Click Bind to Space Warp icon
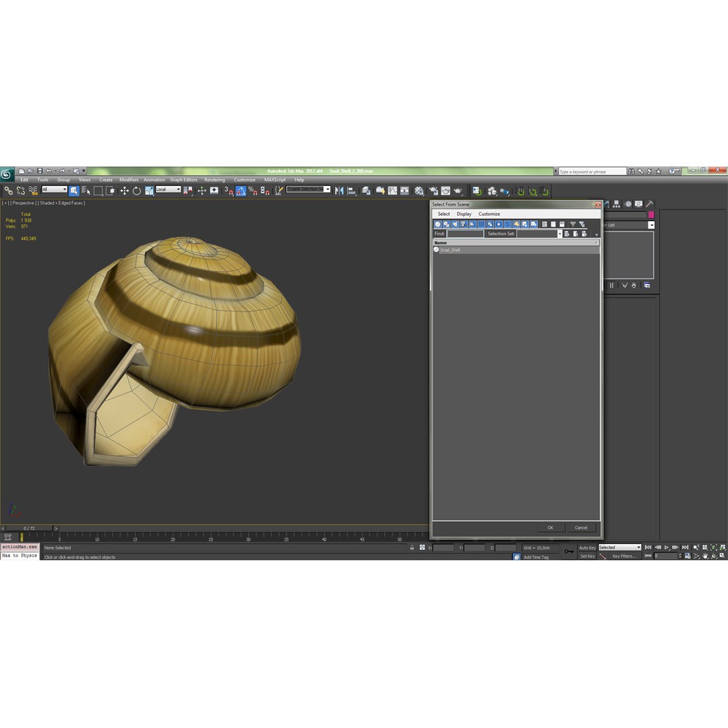This screenshot has width=728, height=728. [33, 190]
